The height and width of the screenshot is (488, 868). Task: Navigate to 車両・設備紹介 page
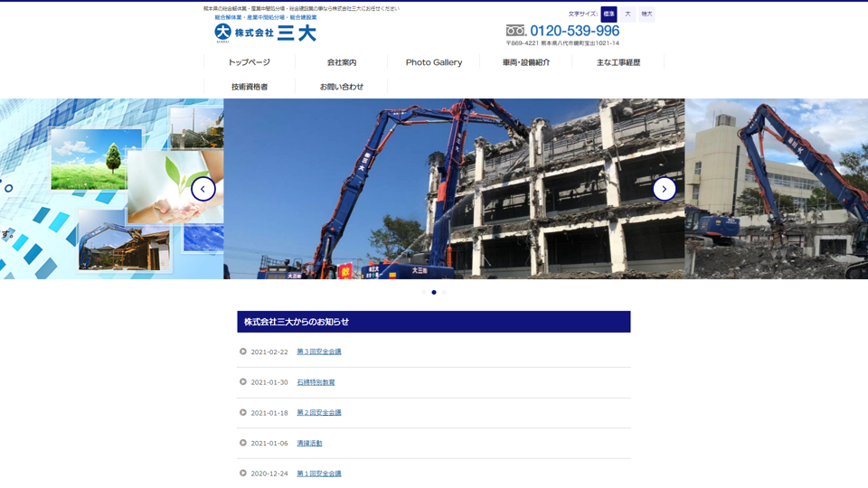click(526, 62)
